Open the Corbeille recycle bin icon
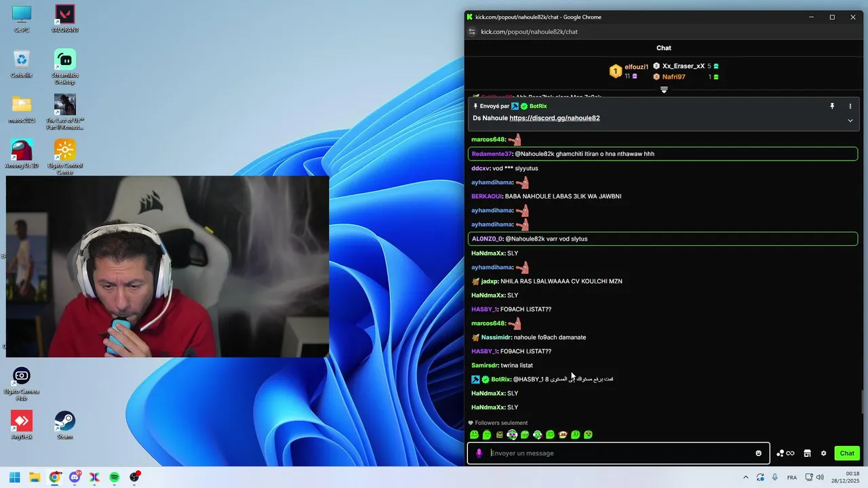 [22, 64]
